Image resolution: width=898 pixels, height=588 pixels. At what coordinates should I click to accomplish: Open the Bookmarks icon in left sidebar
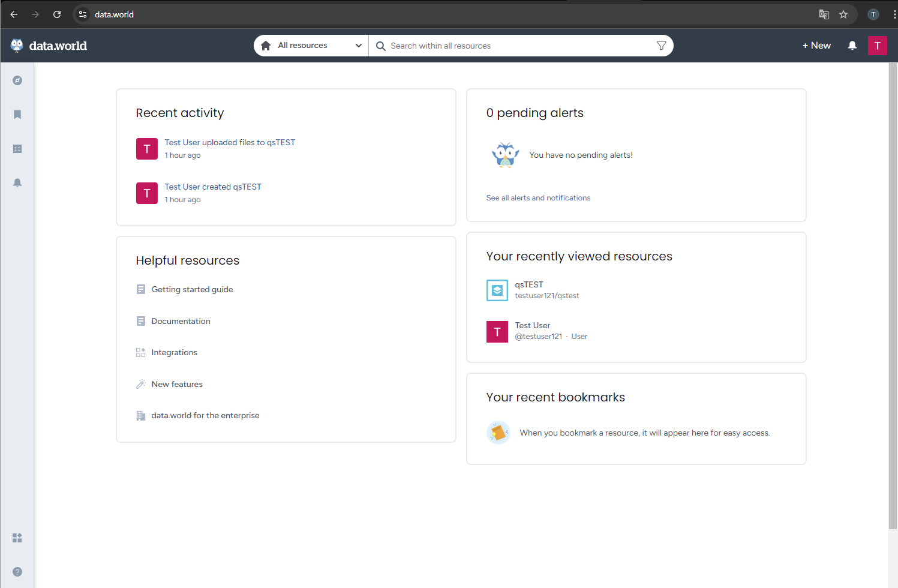(x=17, y=115)
